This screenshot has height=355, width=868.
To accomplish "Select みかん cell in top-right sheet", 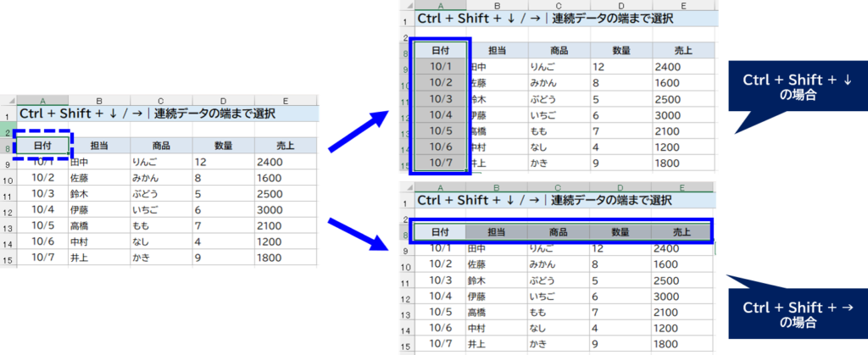I will pos(559,83).
